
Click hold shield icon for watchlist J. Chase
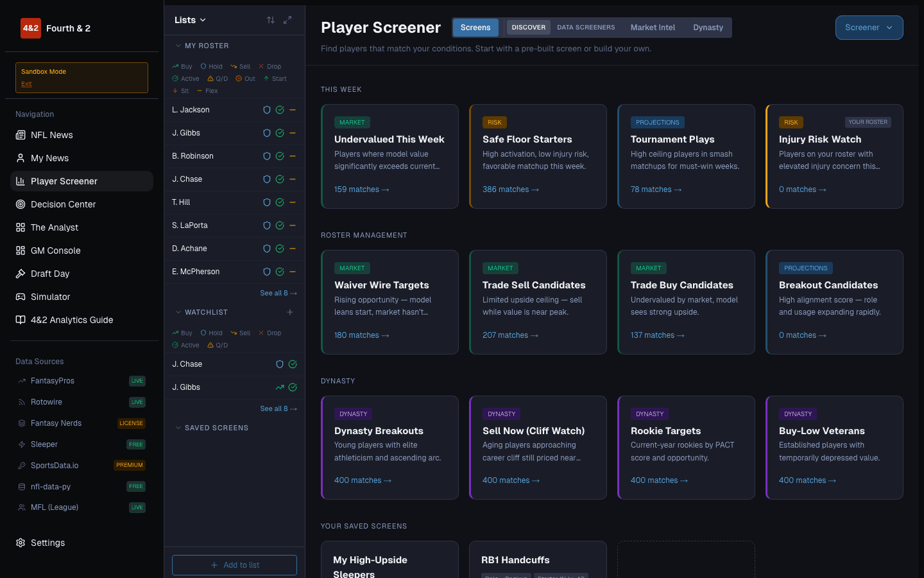click(x=280, y=364)
